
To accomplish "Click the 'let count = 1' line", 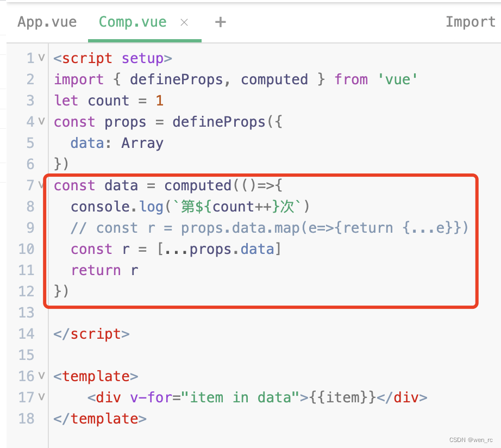I will [109, 101].
